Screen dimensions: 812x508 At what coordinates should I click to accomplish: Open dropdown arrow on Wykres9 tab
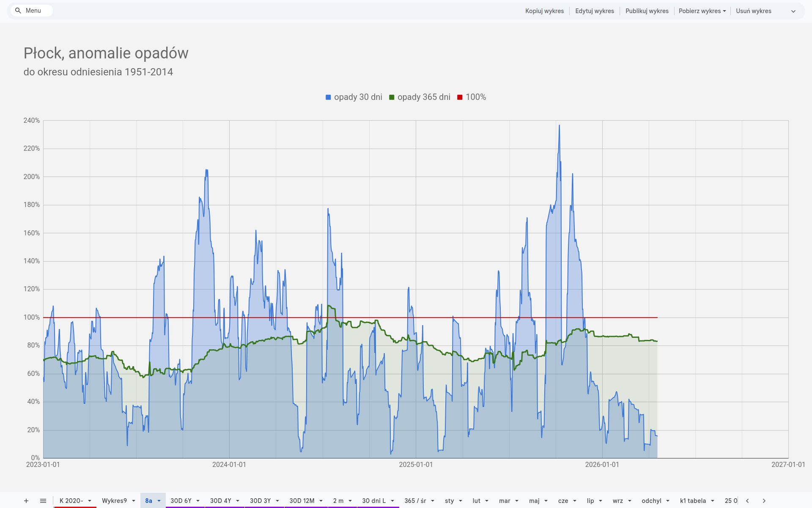click(x=134, y=501)
